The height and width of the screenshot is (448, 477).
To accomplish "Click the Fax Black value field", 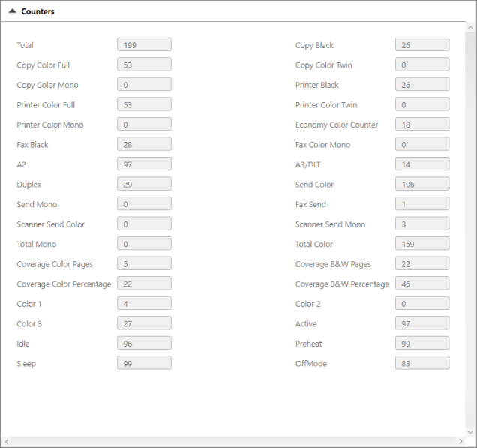I will point(144,144).
